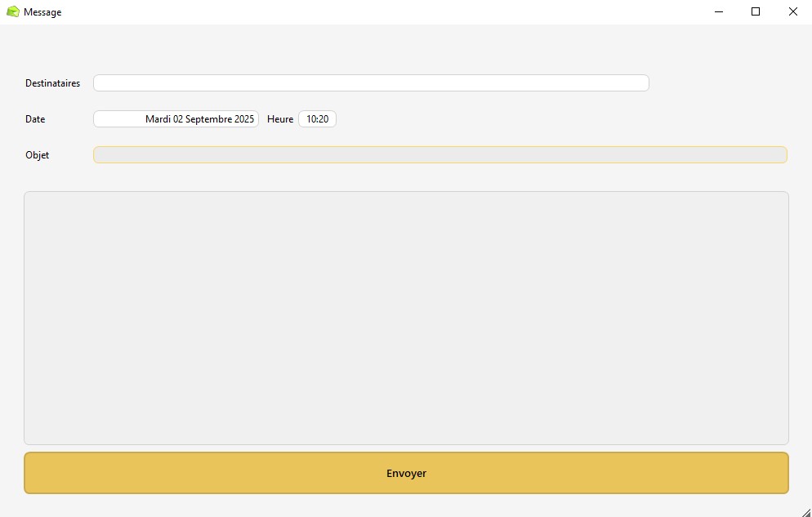
Task: Click the "Message" window title text
Action: tap(42, 12)
